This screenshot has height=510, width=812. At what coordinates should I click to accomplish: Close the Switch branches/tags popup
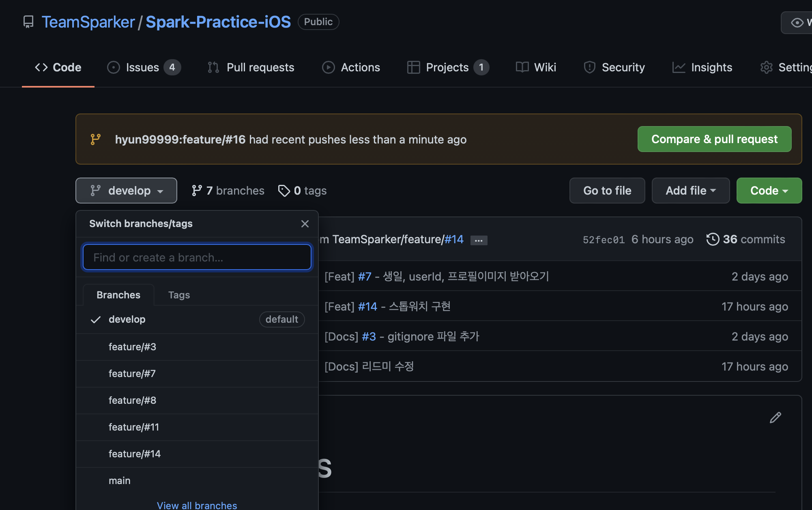[x=305, y=224]
